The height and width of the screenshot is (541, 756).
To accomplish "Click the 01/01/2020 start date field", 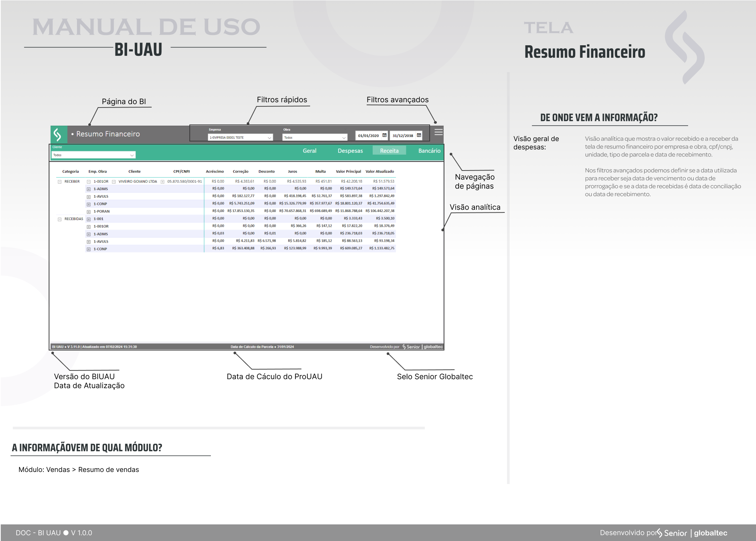I will 368,135.
